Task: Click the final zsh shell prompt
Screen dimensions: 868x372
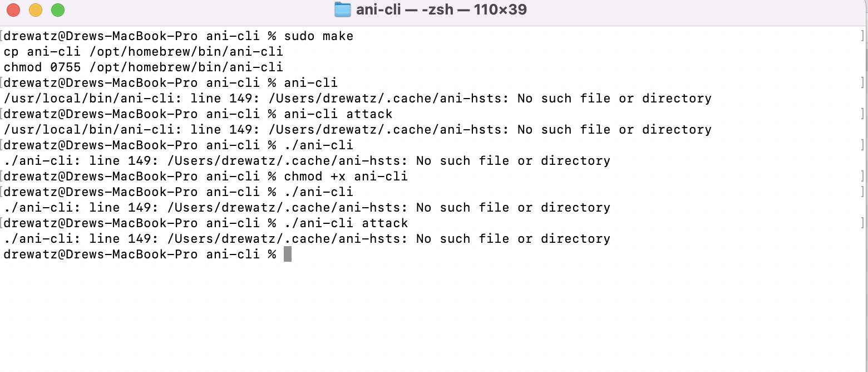Action: coord(139,254)
